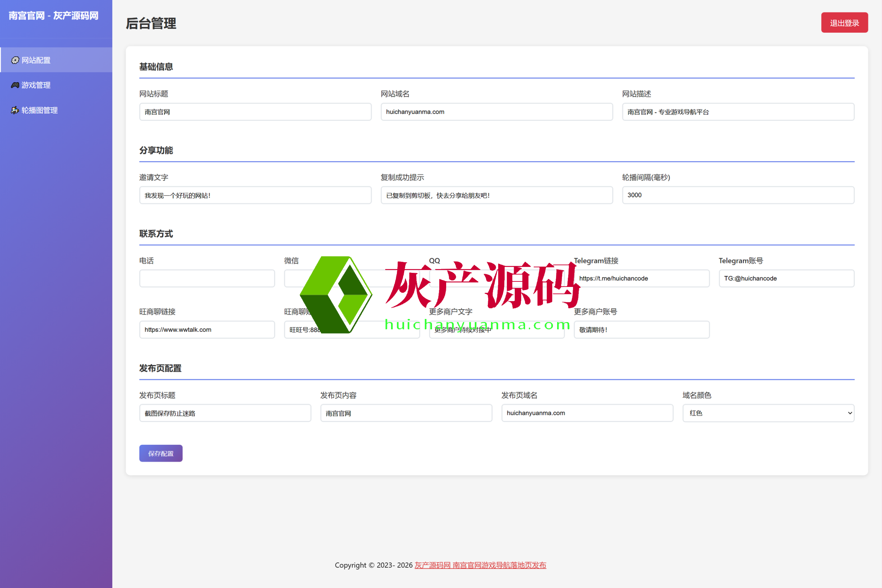Screen dimensions: 882x588
Task: Click the 保存配置 button
Action: tap(161, 453)
